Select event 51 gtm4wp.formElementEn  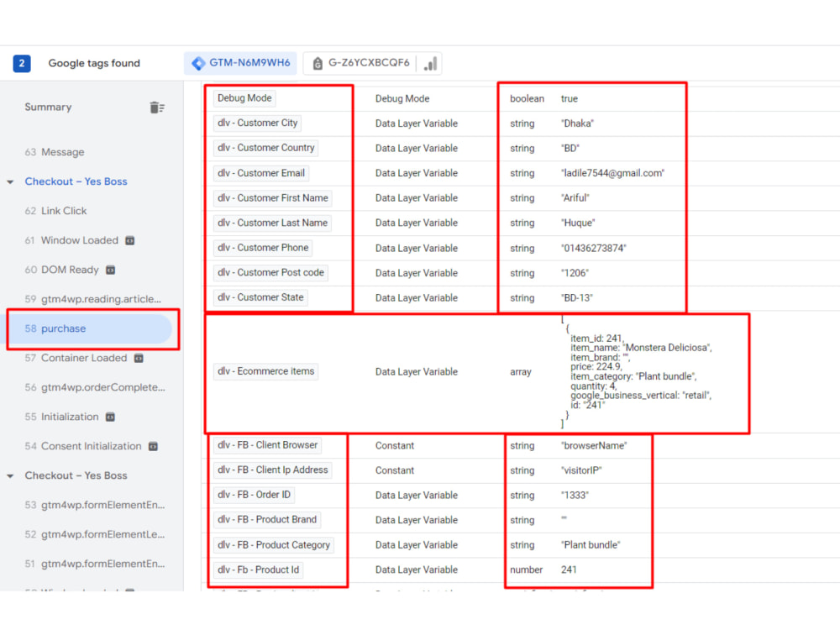tap(95, 564)
